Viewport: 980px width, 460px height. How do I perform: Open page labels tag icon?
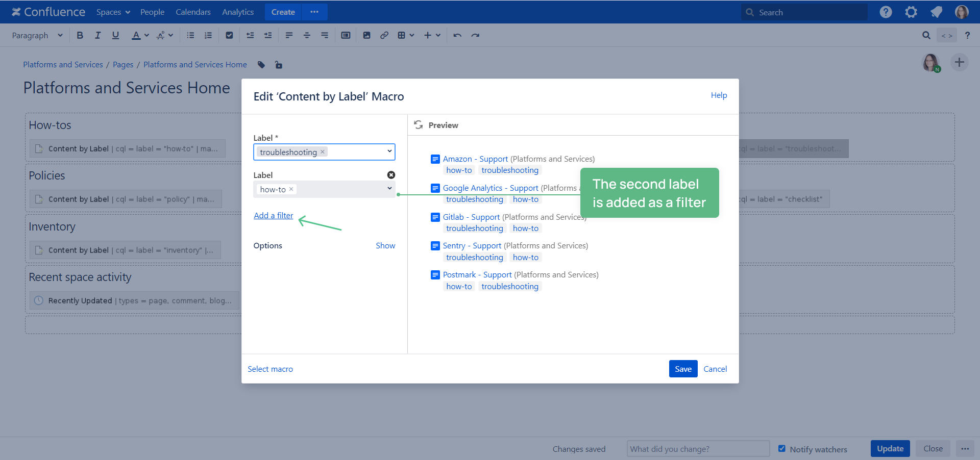(261, 65)
